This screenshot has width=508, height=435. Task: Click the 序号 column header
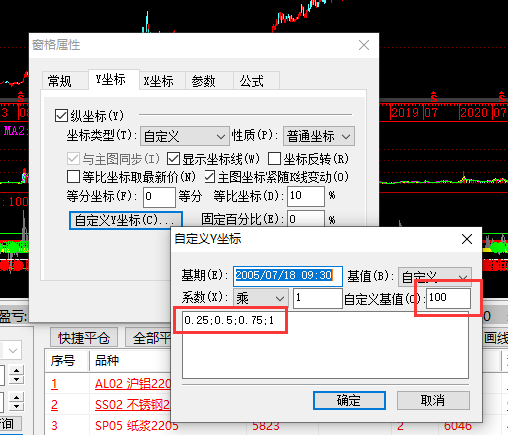point(67,361)
